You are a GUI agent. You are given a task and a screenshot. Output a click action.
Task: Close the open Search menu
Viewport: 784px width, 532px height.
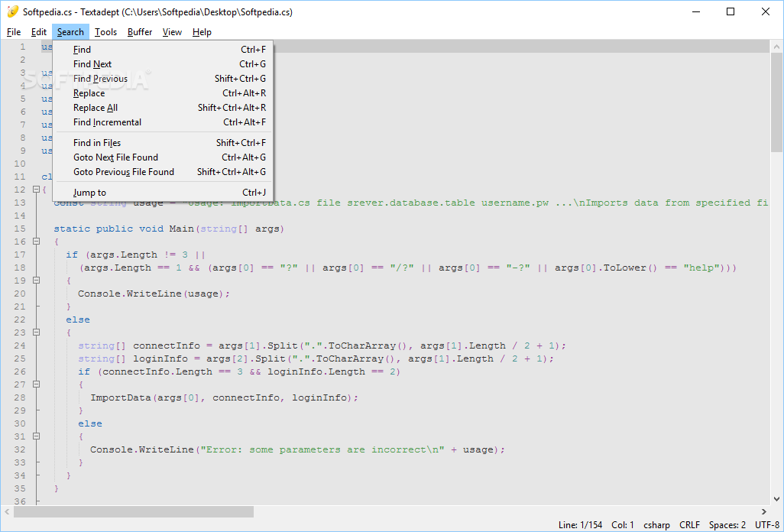[x=70, y=32]
